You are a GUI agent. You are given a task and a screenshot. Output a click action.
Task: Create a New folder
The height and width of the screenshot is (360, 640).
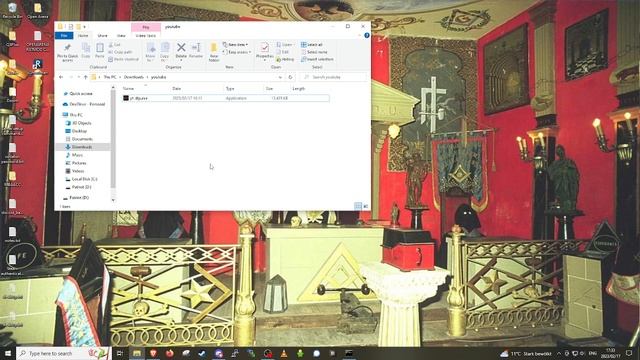click(x=214, y=52)
